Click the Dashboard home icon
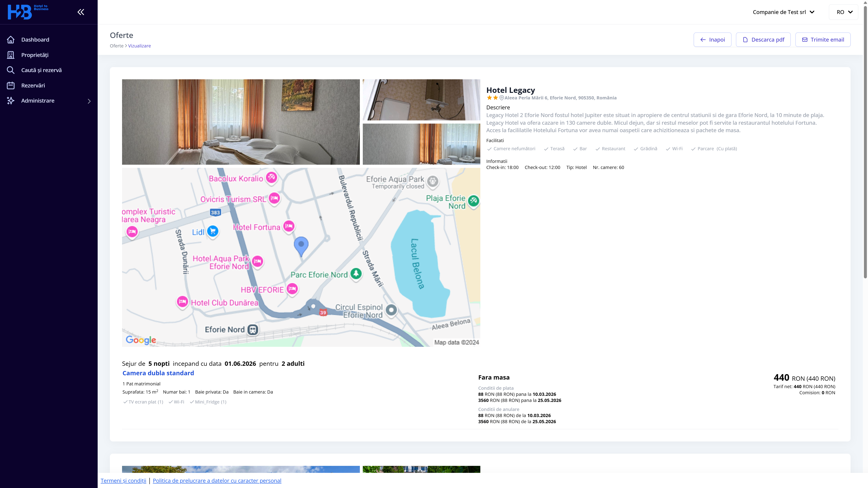 (x=11, y=40)
